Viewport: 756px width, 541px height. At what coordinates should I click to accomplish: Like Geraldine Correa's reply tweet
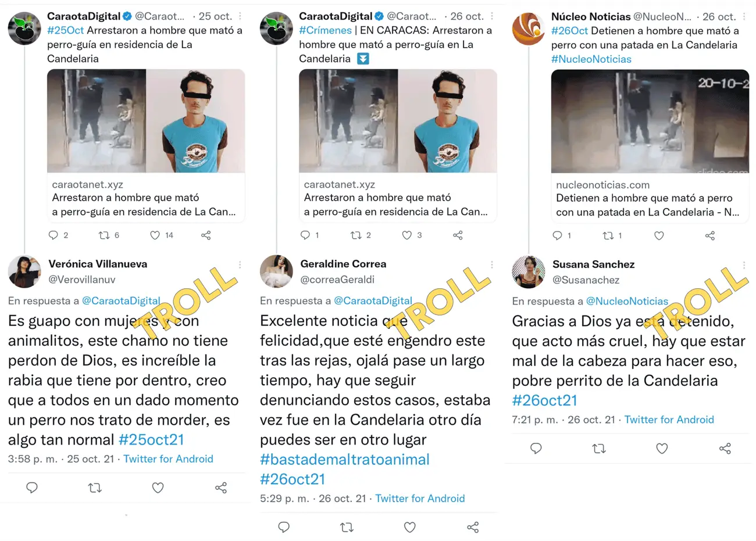pyautogui.click(x=410, y=527)
